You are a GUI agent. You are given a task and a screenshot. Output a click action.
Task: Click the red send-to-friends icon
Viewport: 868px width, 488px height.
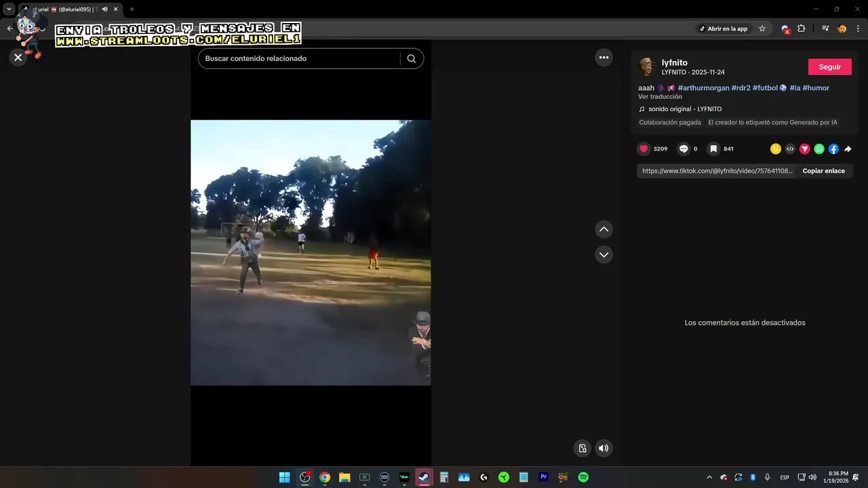(x=804, y=149)
